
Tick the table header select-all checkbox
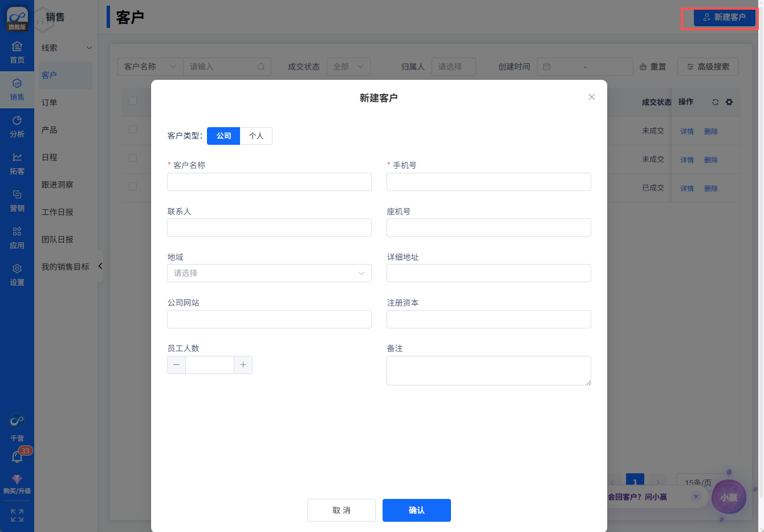[x=133, y=101]
